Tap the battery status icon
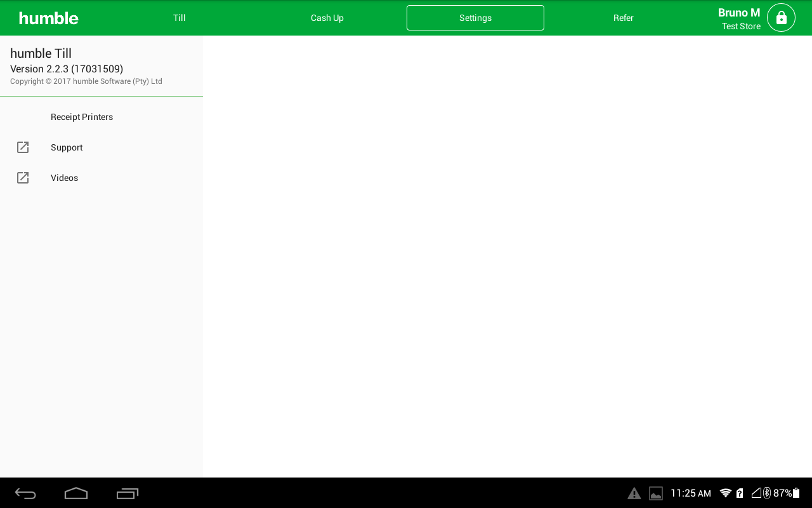Image resolution: width=812 pixels, height=508 pixels. point(796,493)
